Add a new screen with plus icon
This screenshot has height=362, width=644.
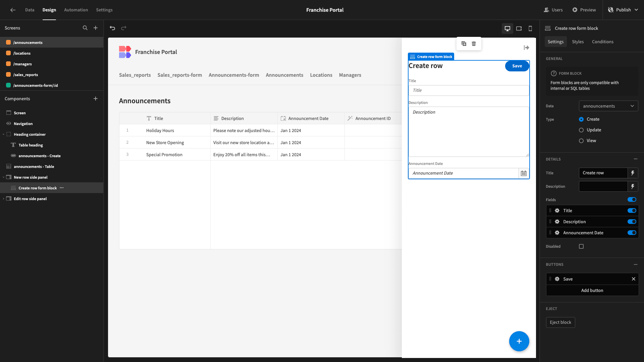click(96, 28)
